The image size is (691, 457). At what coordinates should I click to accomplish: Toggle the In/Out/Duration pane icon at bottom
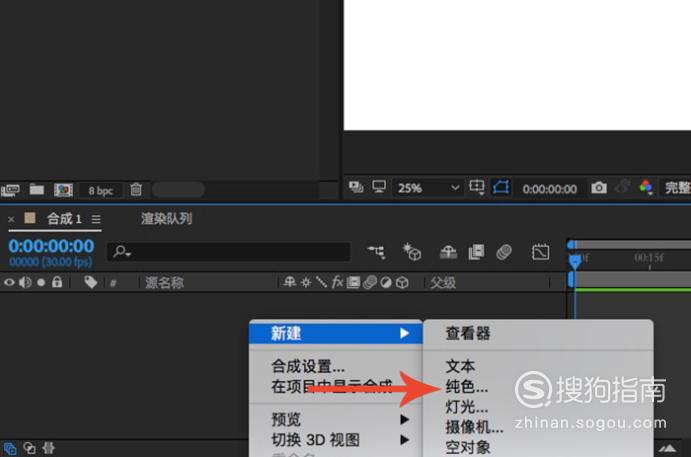[x=48, y=448]
